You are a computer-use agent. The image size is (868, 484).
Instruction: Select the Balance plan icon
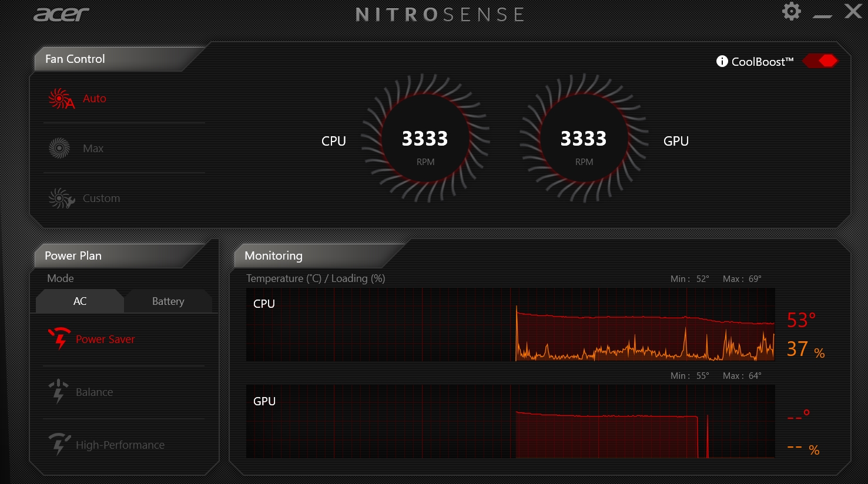(x=58, y=391)
